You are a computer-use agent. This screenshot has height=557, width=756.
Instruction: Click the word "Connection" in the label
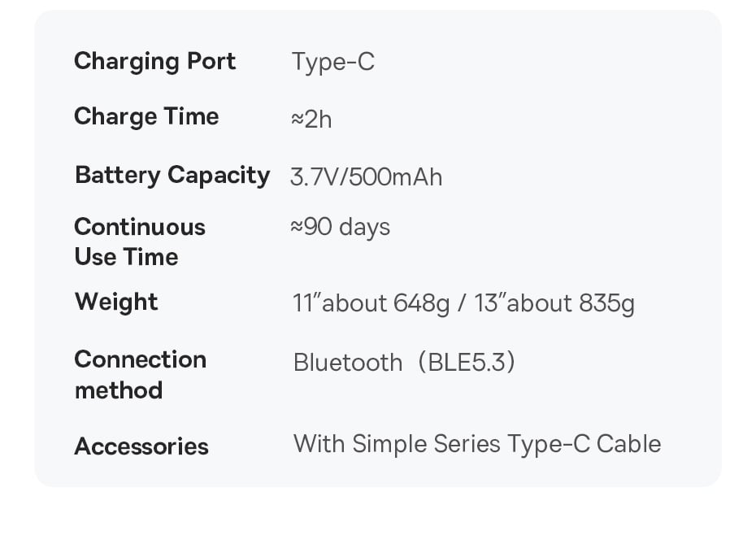[140, 359]
